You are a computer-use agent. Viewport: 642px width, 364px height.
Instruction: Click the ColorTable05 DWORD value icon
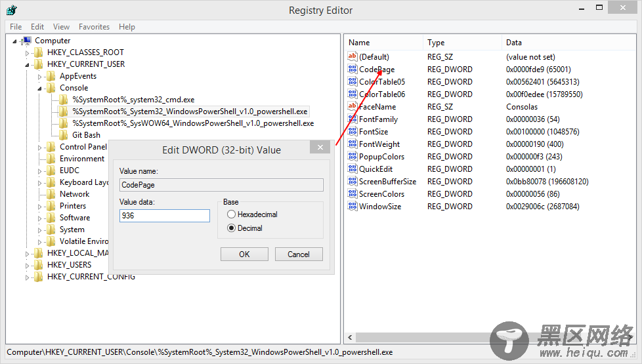[x=352, y=81]
